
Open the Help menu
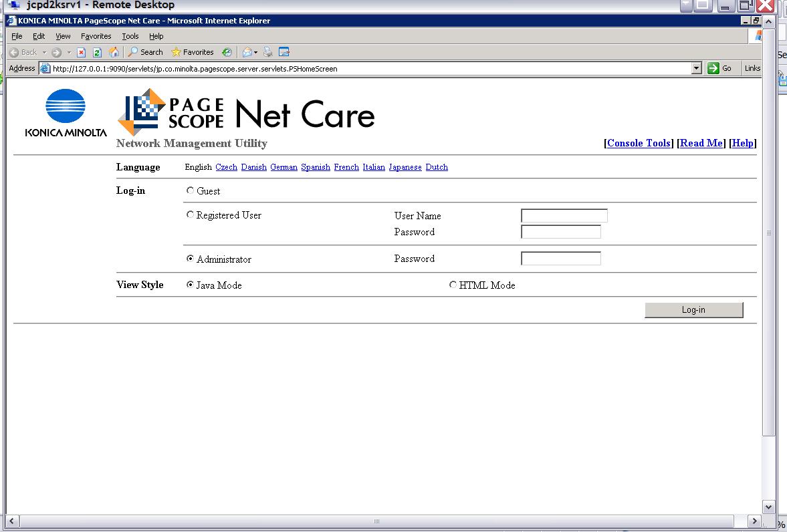coord(156,36)
